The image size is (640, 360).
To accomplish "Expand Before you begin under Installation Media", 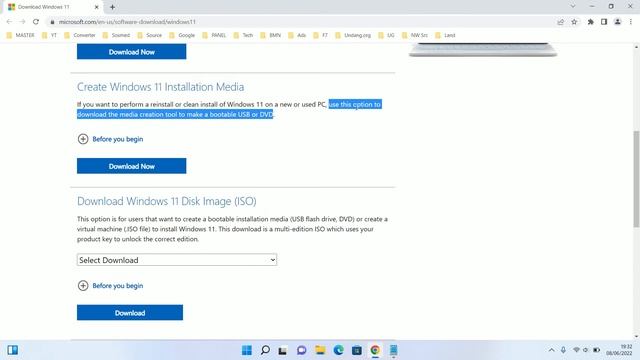I will 110,139.
